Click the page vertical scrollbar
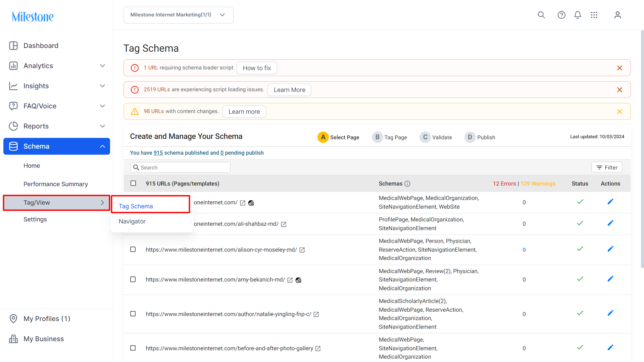 pos(642,149)
